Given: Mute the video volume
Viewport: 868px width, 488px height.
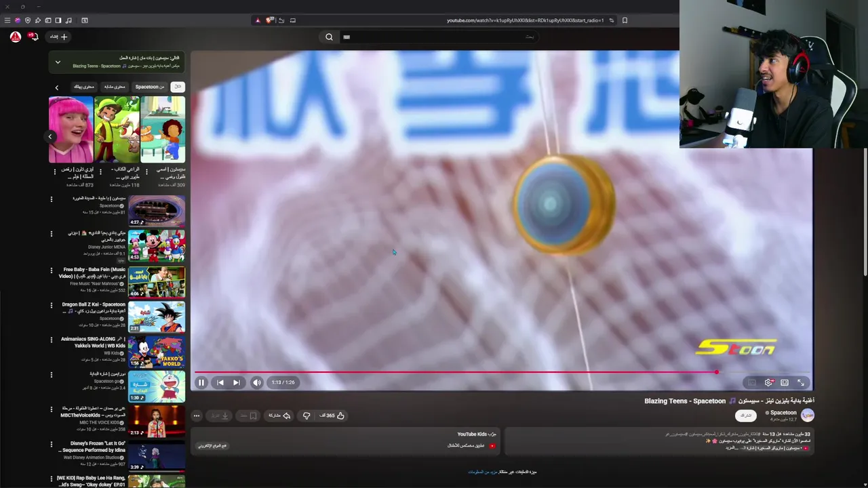Looking at the screenshot, I should click(256, 382).
